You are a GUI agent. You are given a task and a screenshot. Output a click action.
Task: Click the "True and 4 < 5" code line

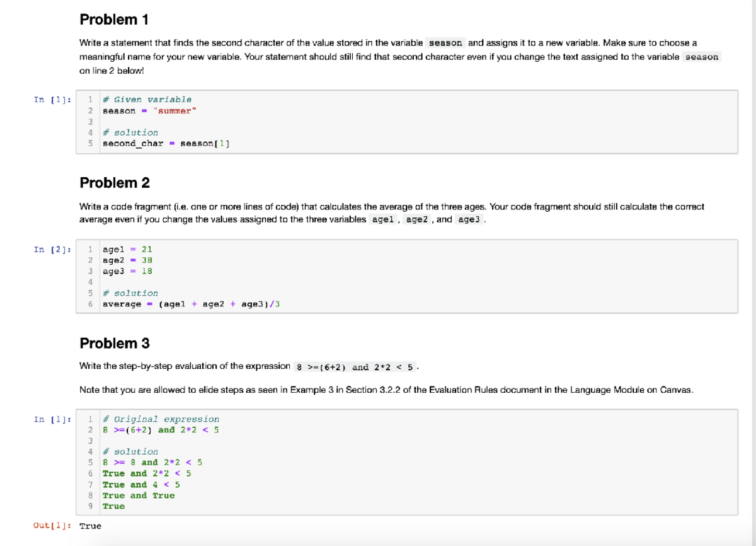click(141, 485)
